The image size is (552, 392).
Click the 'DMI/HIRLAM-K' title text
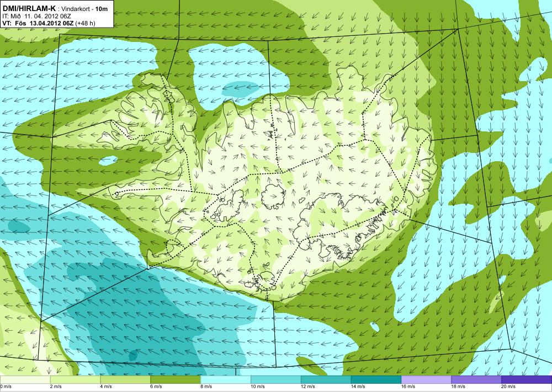[29, 8]
